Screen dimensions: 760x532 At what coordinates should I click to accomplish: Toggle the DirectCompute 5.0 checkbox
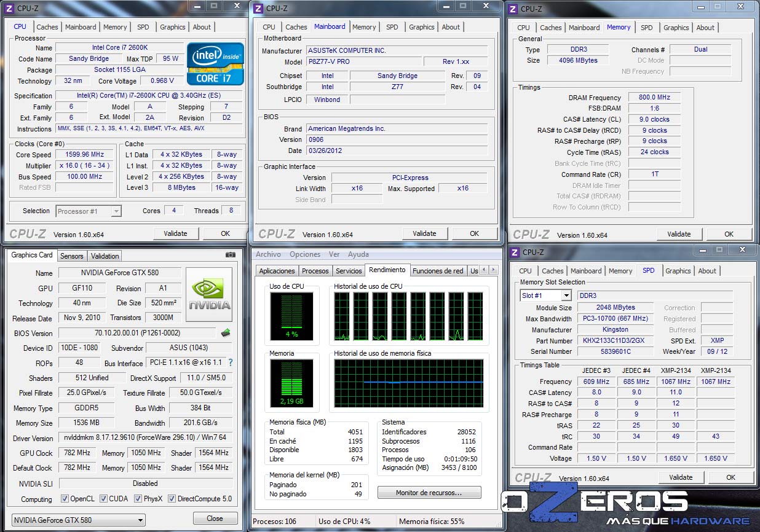(172, 499)
